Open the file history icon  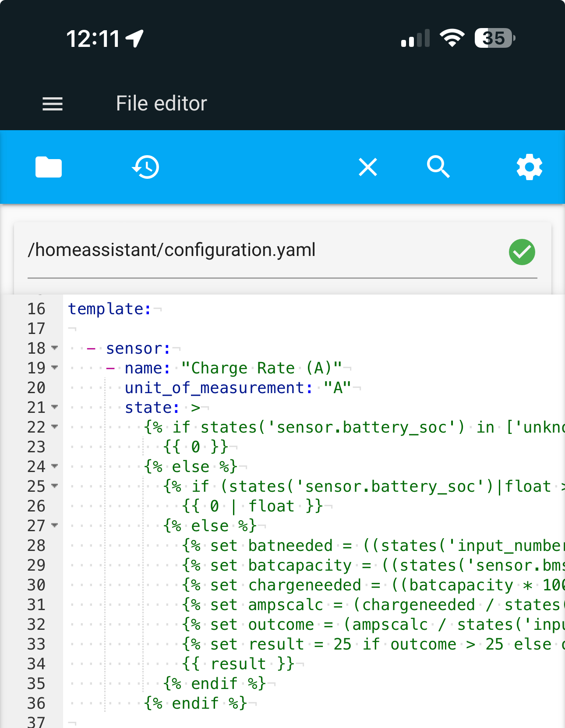coord(145,167)
